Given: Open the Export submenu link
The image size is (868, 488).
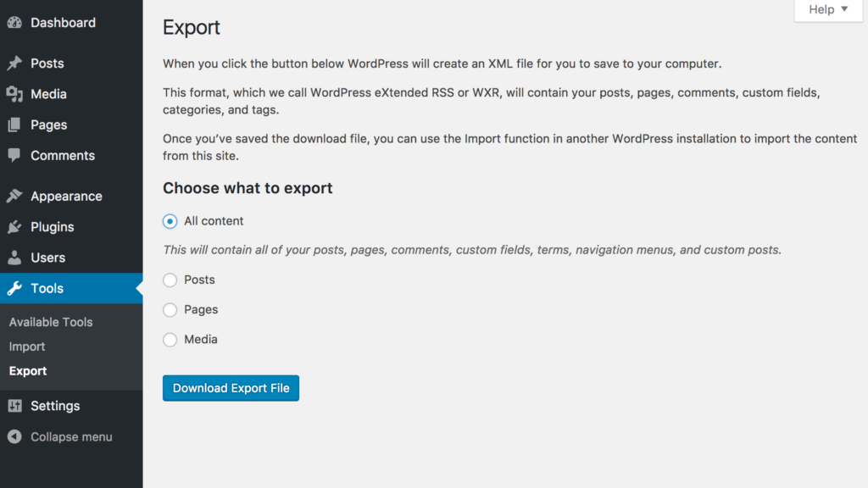Looking at the screenshot, I should click(x=28, y=371).
